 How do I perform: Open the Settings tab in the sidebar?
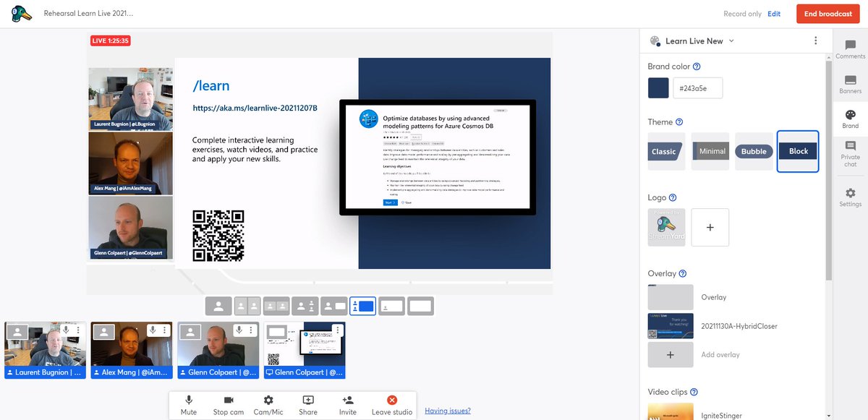click(851, 197)
